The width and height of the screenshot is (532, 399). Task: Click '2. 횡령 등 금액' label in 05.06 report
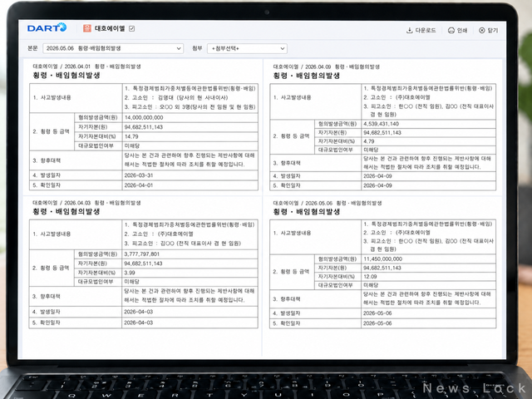coord(291,272)
